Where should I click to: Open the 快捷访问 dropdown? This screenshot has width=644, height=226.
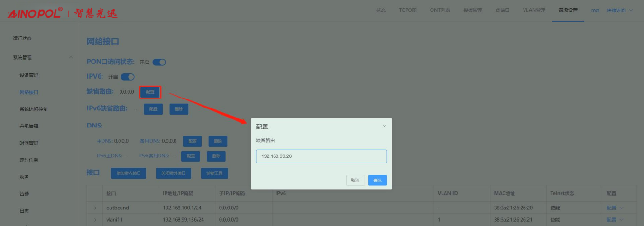619,10
